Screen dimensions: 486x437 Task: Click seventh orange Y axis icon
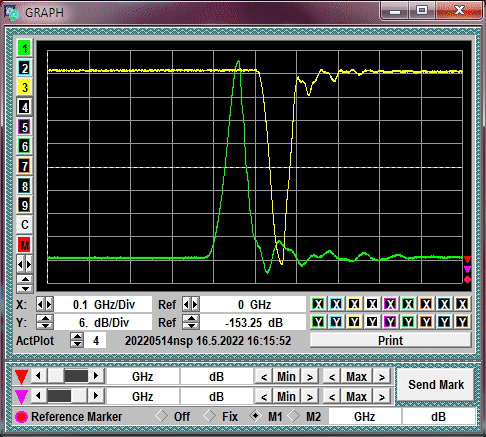point(426,322)
